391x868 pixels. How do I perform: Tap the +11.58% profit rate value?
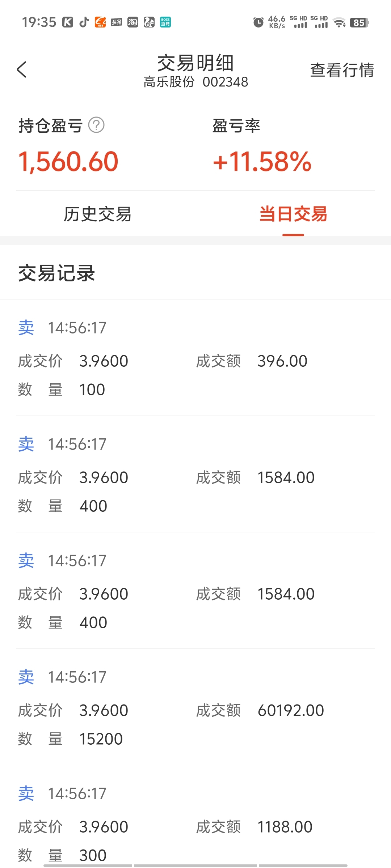pyautogui.click(x=262, y=161)
